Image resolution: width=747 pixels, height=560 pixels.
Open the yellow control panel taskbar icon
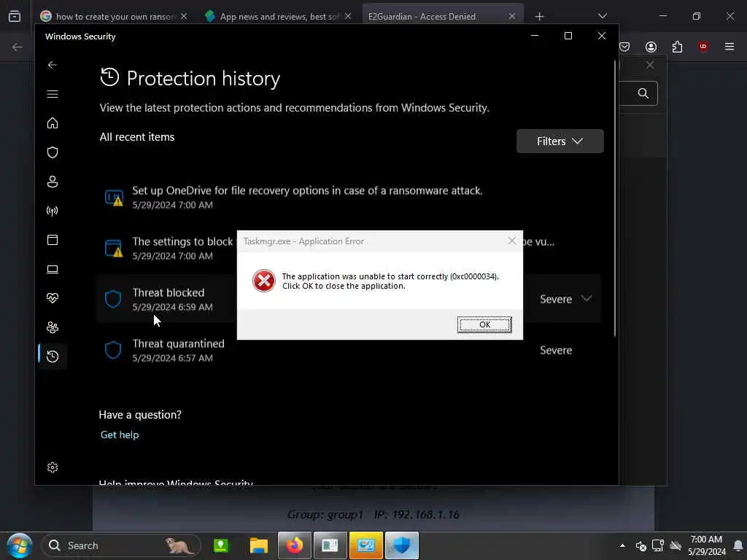pos(366,545)
